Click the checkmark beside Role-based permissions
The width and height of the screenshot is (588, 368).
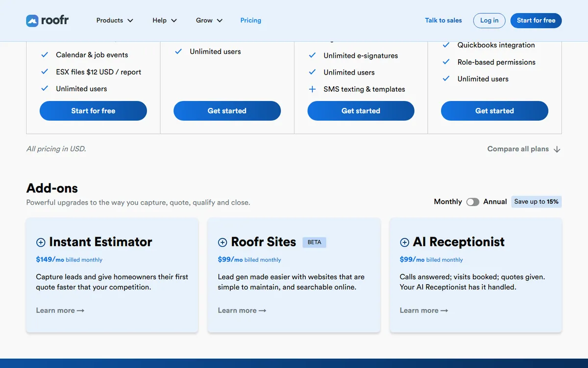click(x=446, y=62)
